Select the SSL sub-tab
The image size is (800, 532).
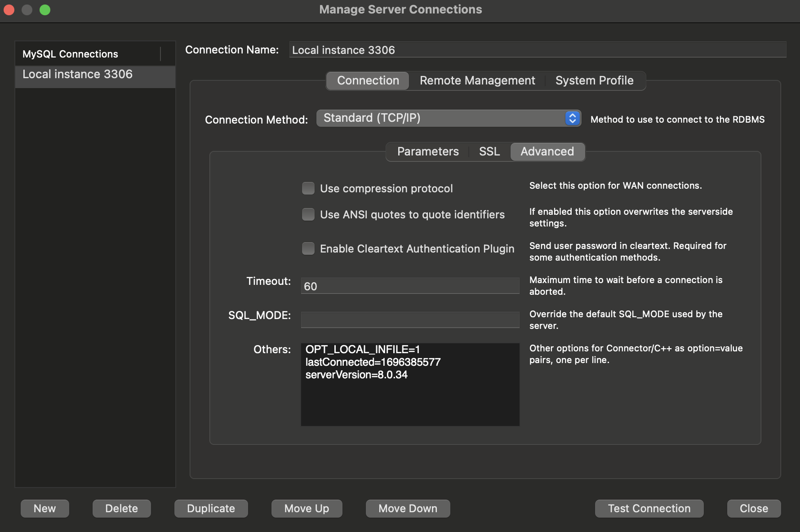[489, 151]
